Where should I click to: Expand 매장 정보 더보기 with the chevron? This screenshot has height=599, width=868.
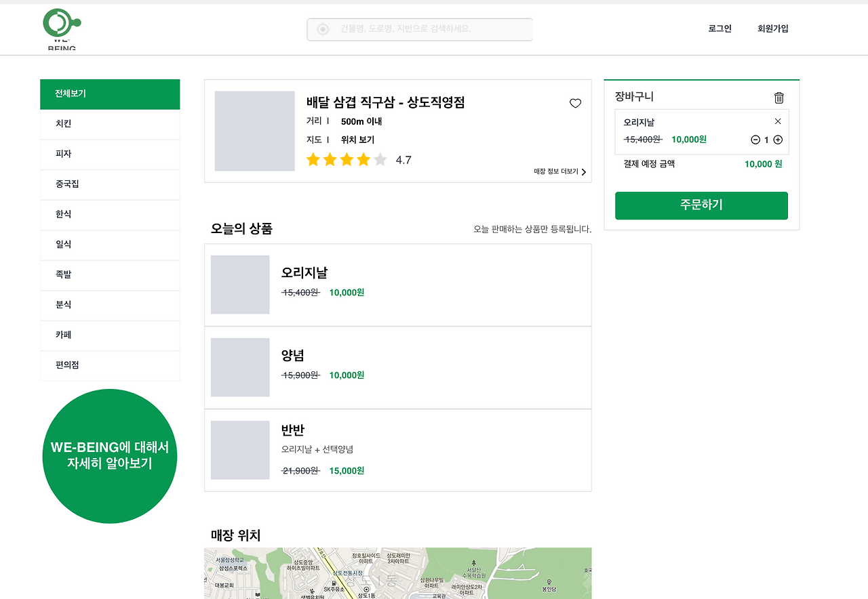(583, 171)
